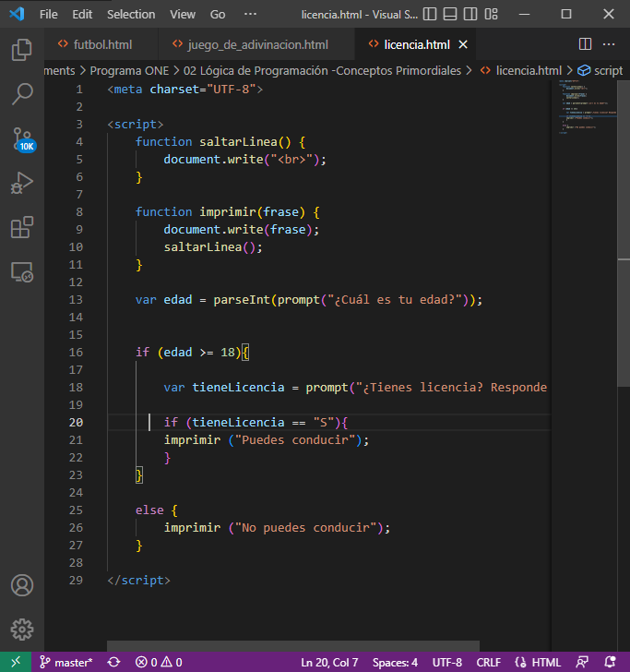The height and width of the screenshot is (672, 630).
Task: Open the Remote Explorer view
Action: (x=21, y=271)
